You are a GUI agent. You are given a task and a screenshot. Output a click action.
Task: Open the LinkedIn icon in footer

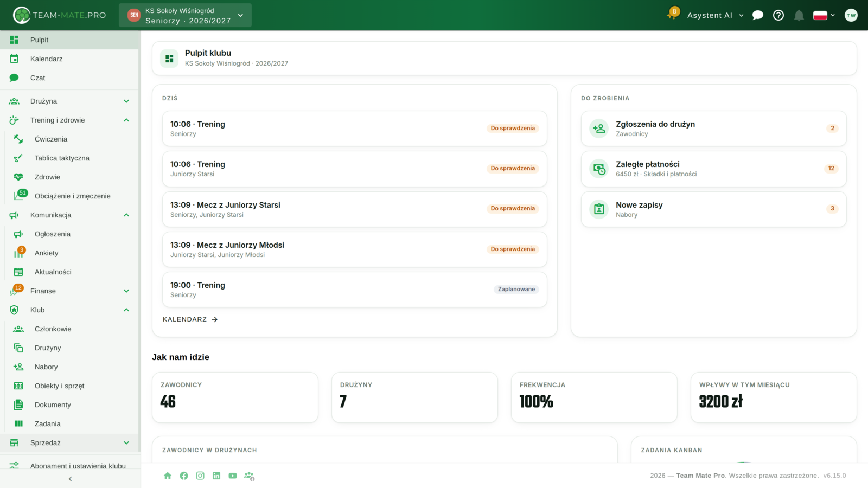pyautogui.click(x=216, y=476)
